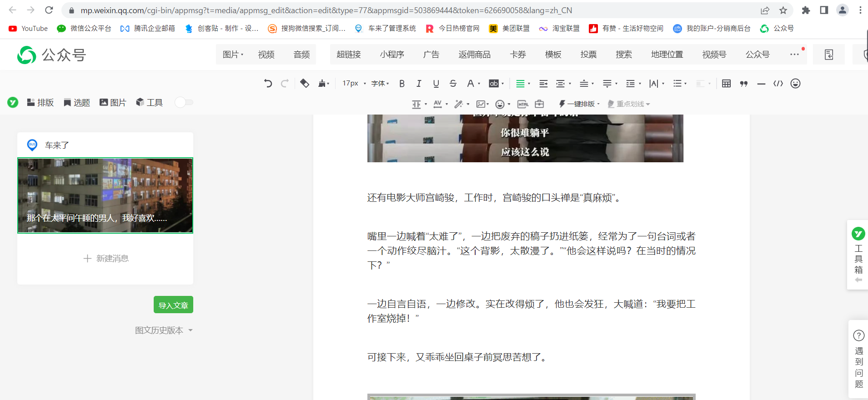Select 小程序 in the insert bar

click(x=392, y=55)
